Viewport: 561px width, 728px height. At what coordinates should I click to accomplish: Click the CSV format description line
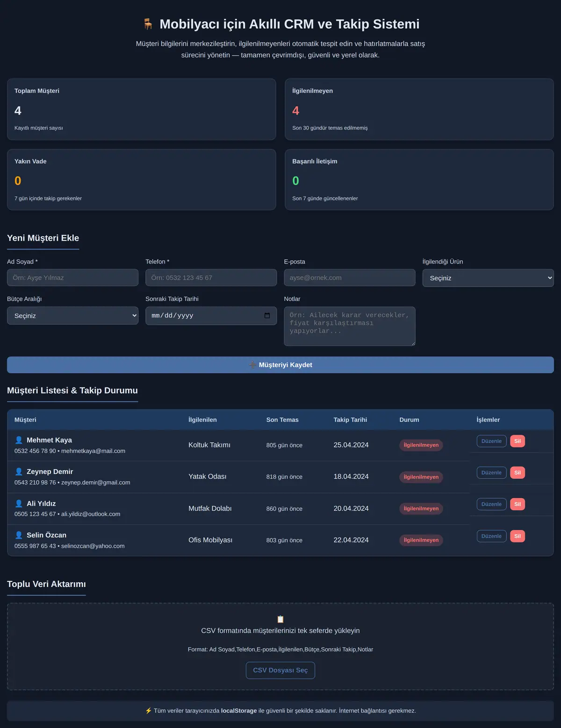click(x=280, y=649)
